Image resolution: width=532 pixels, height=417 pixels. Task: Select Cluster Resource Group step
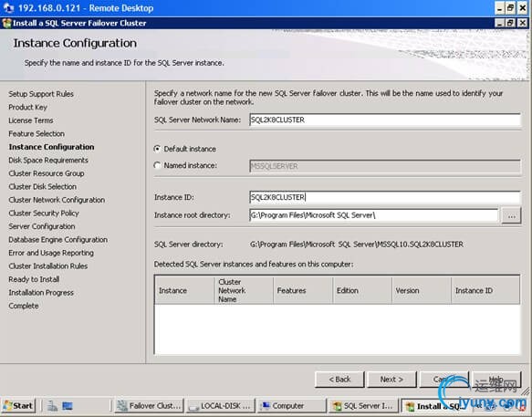(x=47, y=173)
